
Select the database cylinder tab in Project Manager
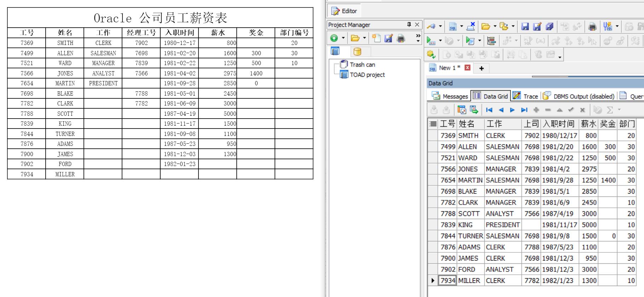tap(357, 52)
